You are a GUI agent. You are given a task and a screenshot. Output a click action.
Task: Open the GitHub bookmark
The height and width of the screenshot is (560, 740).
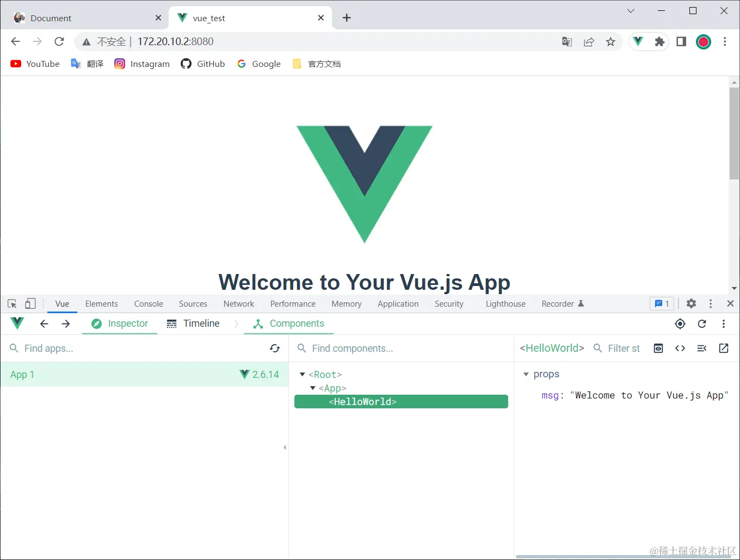click(x=203, y=64)
